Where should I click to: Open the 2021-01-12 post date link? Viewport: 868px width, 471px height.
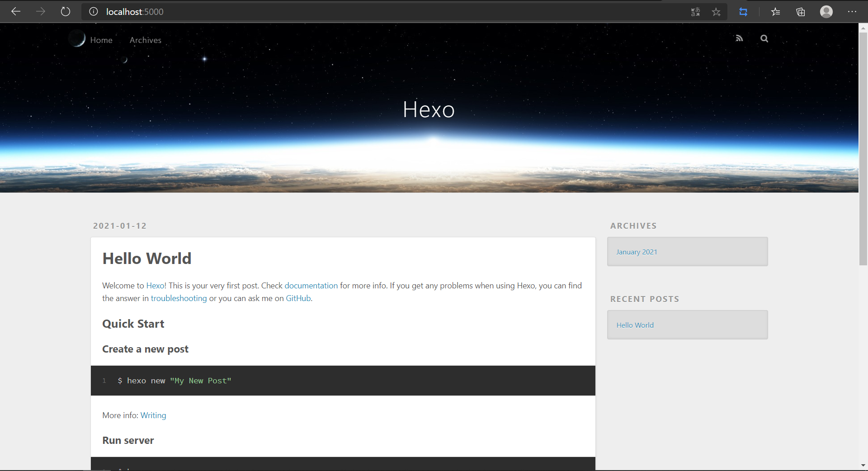(x=120, y=226)
